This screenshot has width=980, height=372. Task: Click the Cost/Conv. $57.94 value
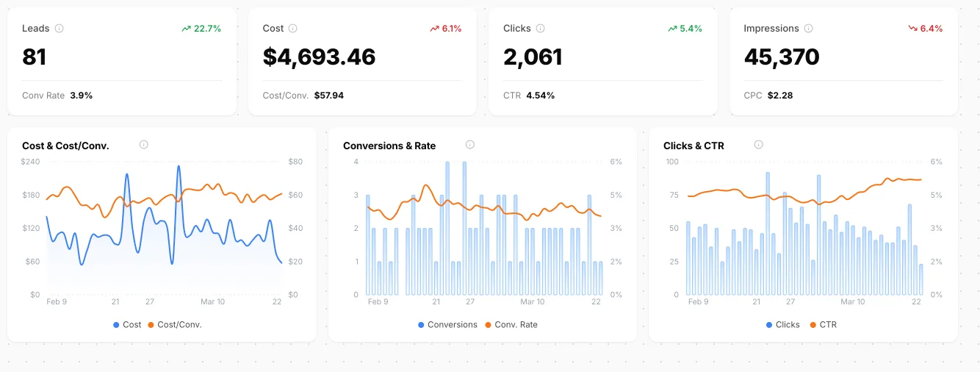point(329,96)
